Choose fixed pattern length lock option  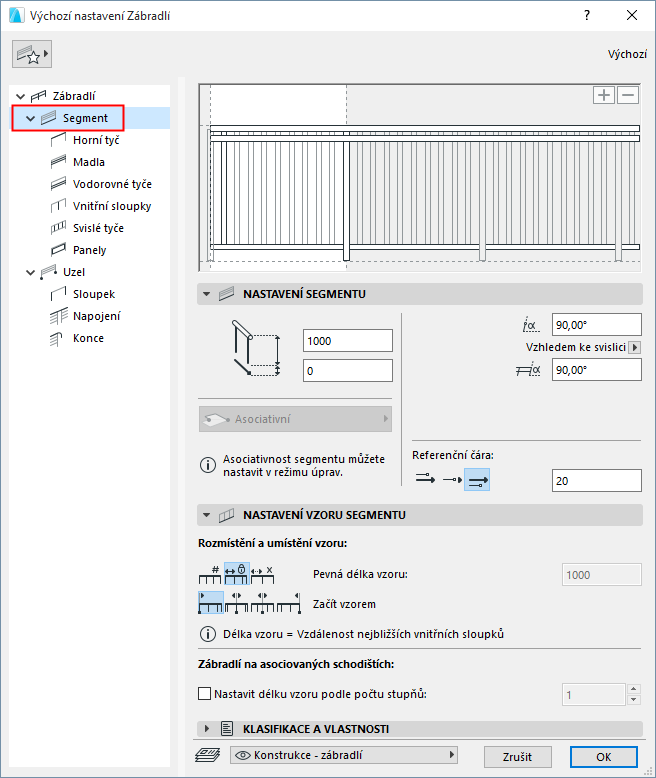236,574
